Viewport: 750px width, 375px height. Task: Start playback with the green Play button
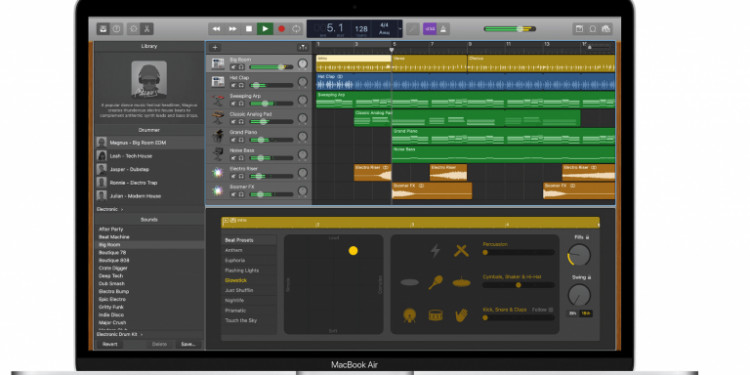[265, 29]
